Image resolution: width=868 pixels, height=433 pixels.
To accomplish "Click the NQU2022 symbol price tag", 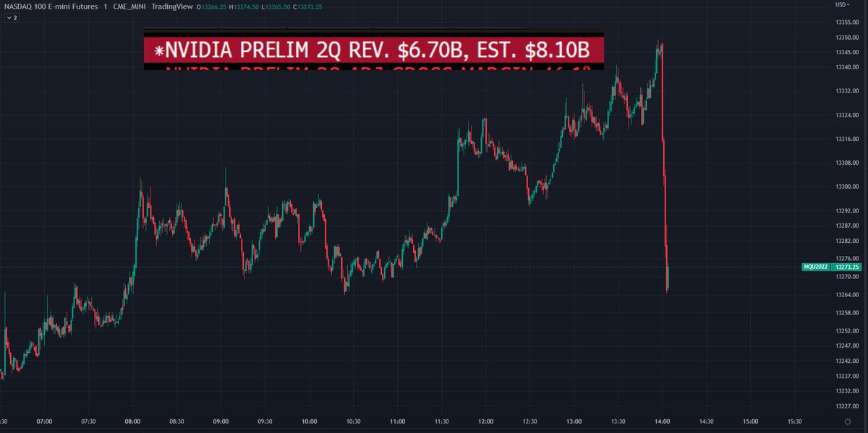I will click(x=814, y=267).
